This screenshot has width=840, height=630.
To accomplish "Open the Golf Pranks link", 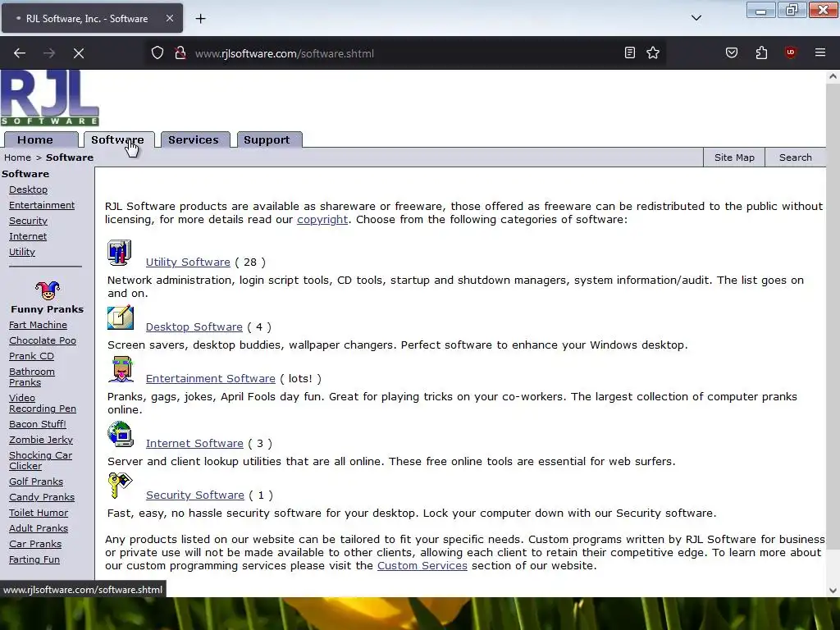I will point(36,482).
